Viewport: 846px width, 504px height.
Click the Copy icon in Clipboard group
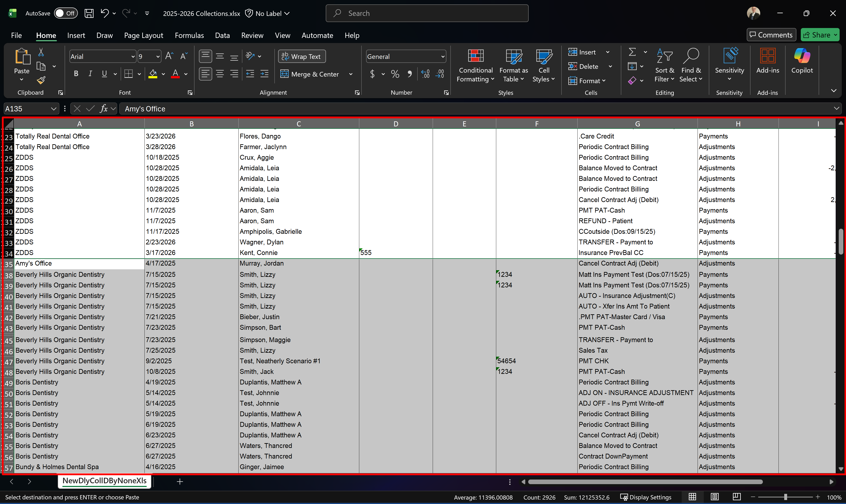(x=41, y=66)
